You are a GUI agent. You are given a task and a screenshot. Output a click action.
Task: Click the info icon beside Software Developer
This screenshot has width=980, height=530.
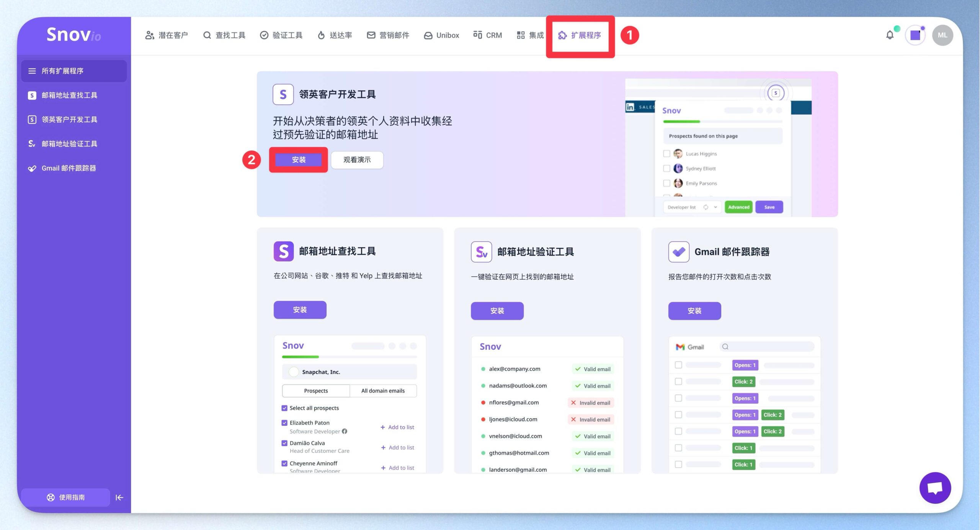345,431
